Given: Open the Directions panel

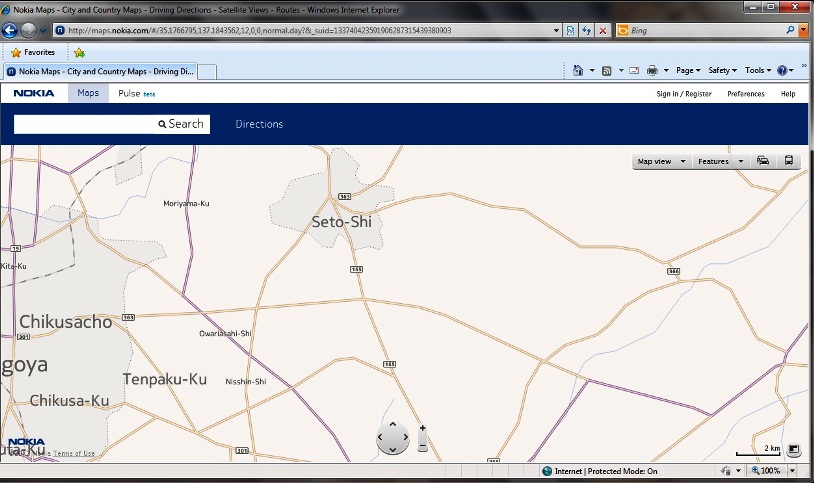Looking at the screenshot, I should [259, 124].
